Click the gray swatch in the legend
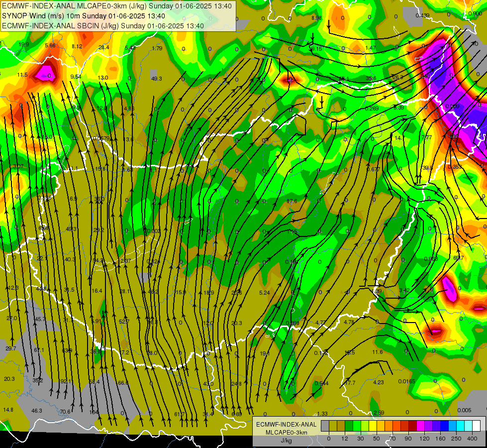This screenshot has width=487, height=448. (325, 426)
